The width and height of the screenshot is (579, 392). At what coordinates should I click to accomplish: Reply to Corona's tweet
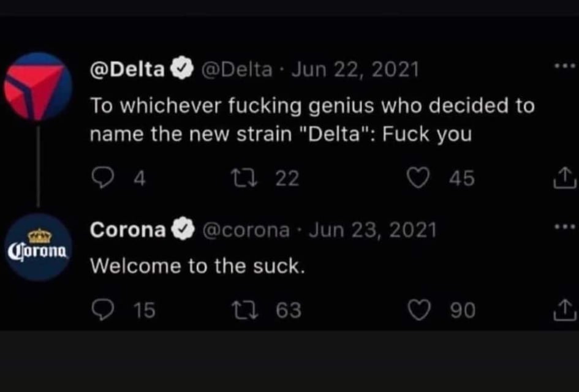[100, 311]
